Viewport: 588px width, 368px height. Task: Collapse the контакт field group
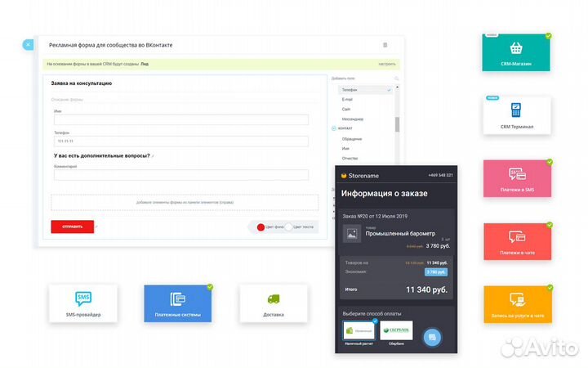334,129
